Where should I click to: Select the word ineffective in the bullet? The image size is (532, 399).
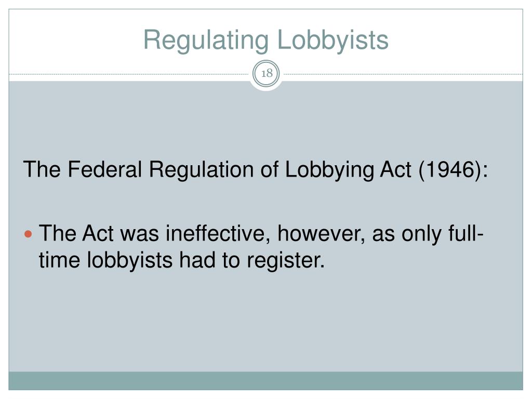click(x=215, y=233)
